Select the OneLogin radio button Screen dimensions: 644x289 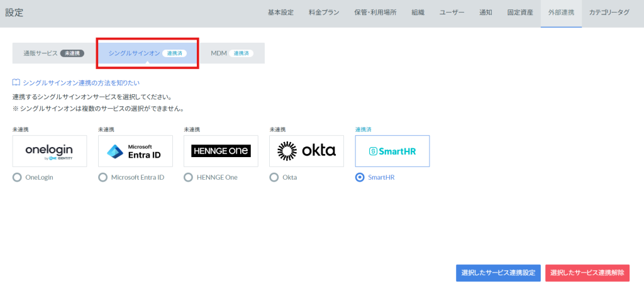tap(17, 178)
